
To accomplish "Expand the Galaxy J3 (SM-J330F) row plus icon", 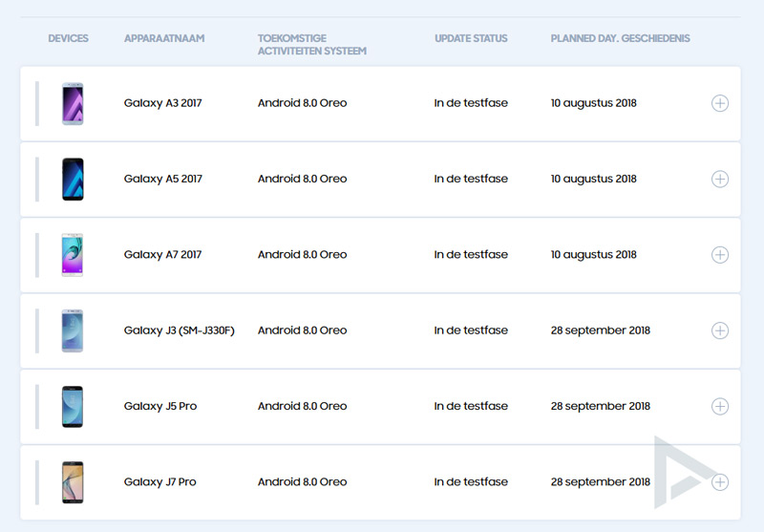I will (x=720, y=330).
